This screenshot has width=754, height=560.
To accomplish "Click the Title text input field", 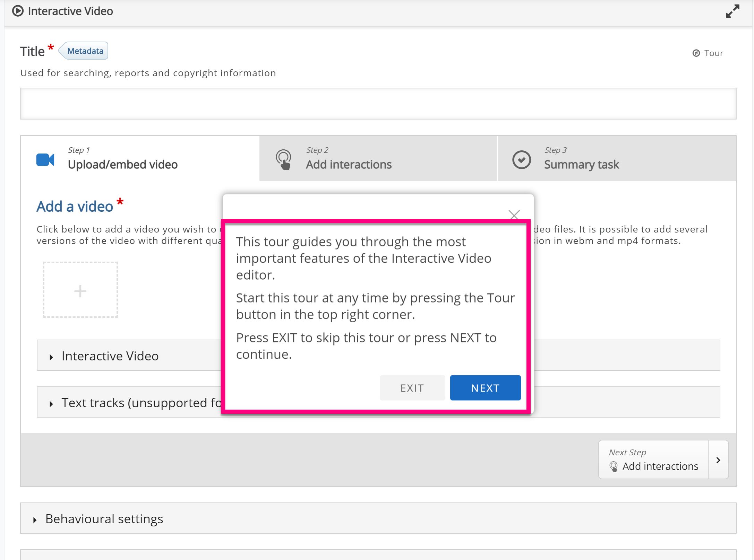I will coord(378,104).
